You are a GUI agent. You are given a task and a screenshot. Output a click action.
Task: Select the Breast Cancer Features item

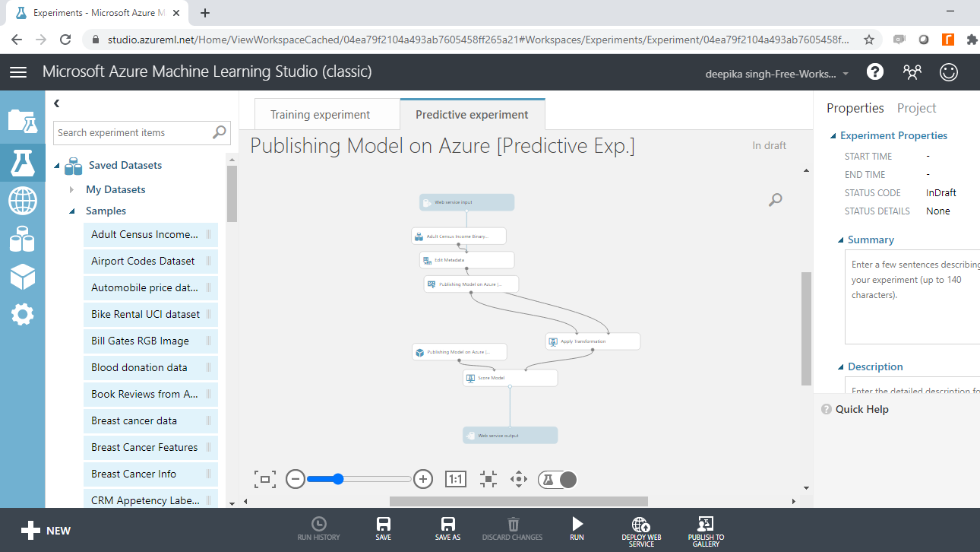click(x=151, y=448)
